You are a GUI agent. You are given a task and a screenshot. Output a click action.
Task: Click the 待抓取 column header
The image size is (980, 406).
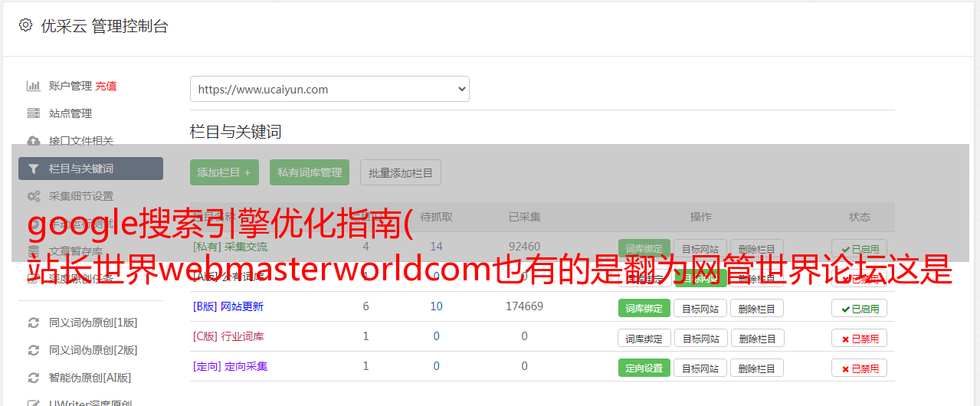pyautogui.click(x=437, y=217)
